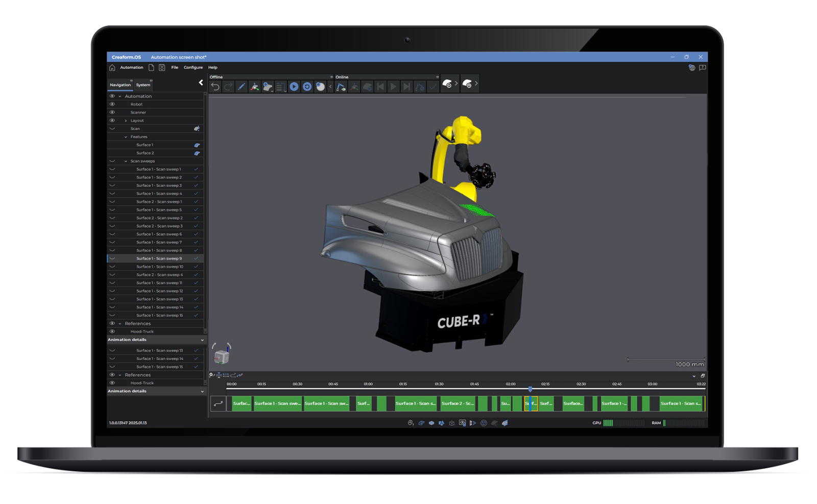Click the key icon above the timeline
The height and width of the screenshot is (504, 817).
pos(211,375)
